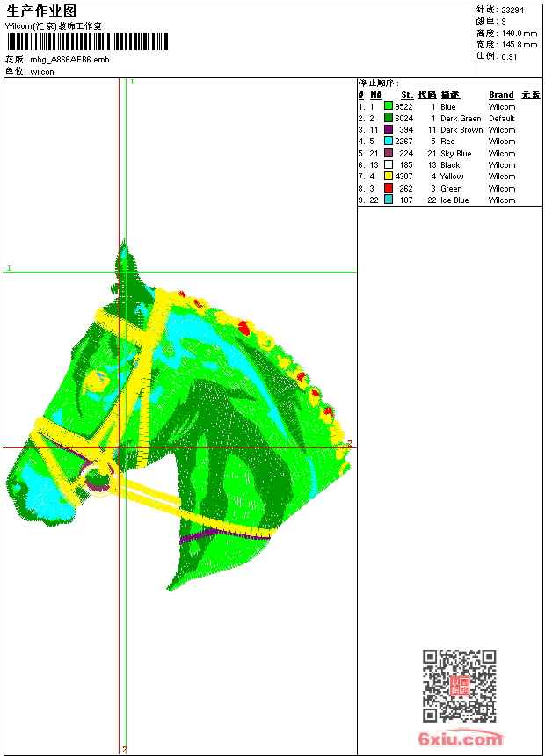Click the file name mbg_A866AFB6.emb
This screenshot has height=756, width=545.
[69, 60]
